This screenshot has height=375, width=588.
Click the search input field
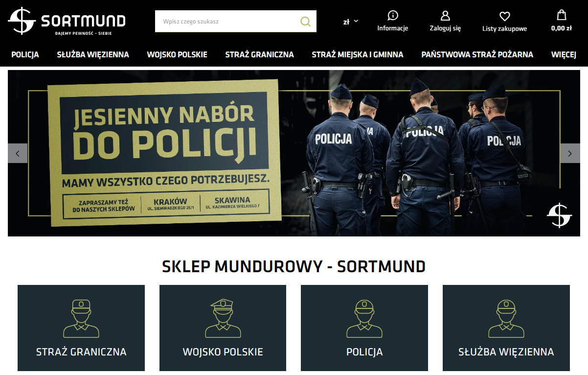click(226, 22)
